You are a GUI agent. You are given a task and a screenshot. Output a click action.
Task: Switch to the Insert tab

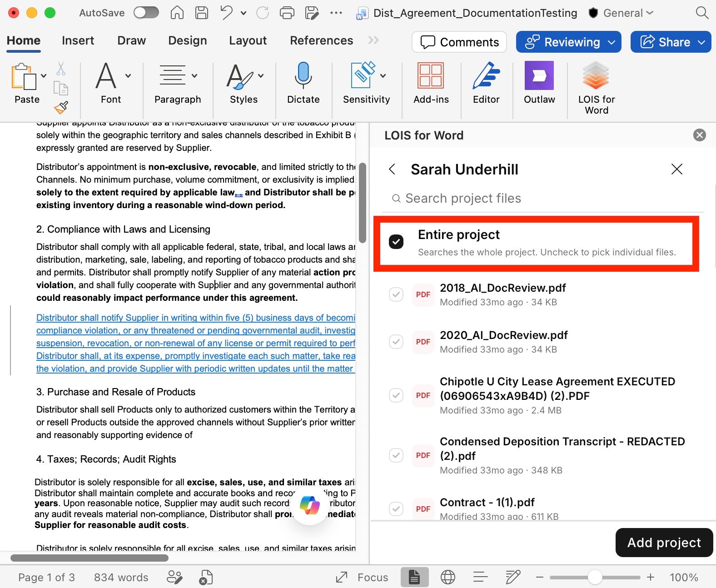pyautogui.click(x=78, y=40)
